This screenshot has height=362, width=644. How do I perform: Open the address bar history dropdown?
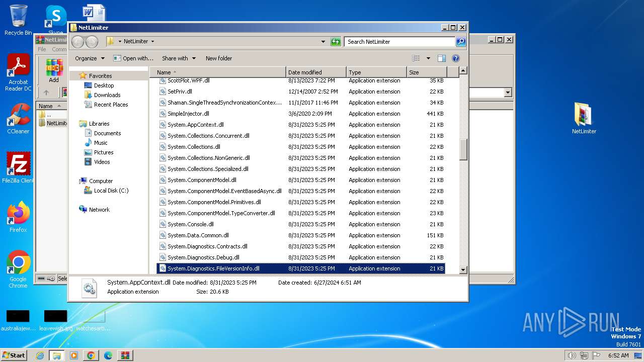click(x=323, y=42)
